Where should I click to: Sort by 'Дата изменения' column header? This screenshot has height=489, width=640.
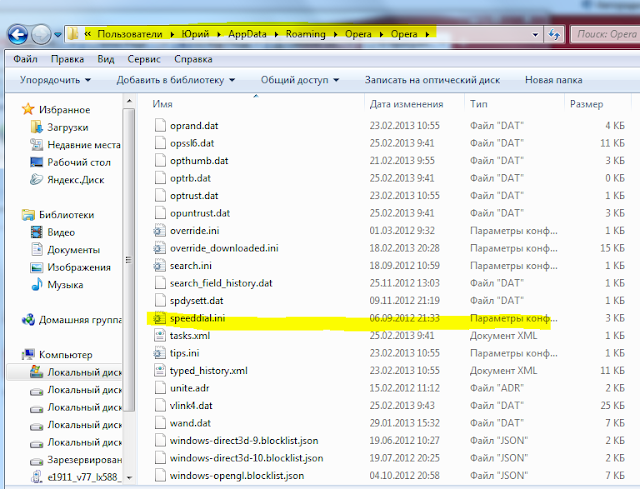(x=406, y=104)
